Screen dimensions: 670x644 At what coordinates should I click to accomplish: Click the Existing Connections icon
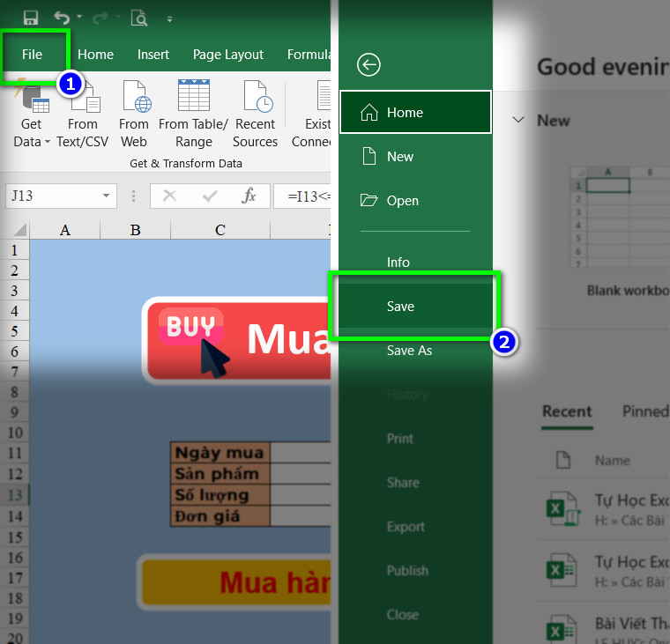[311, 115]
